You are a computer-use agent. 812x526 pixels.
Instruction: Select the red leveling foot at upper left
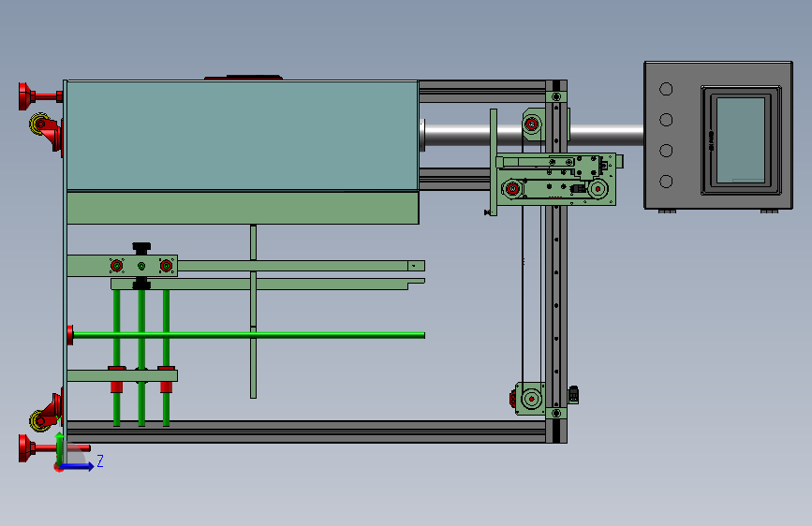40,96
